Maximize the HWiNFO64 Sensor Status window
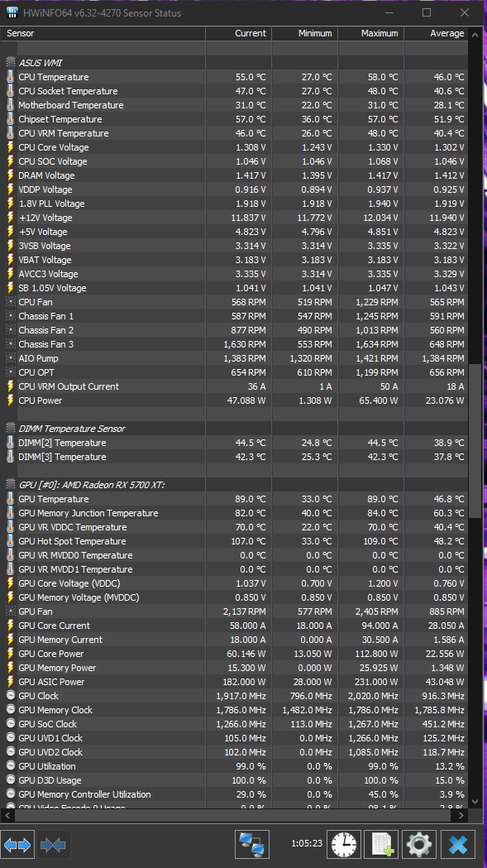This screenshot has width=487, height=868. 427,12
